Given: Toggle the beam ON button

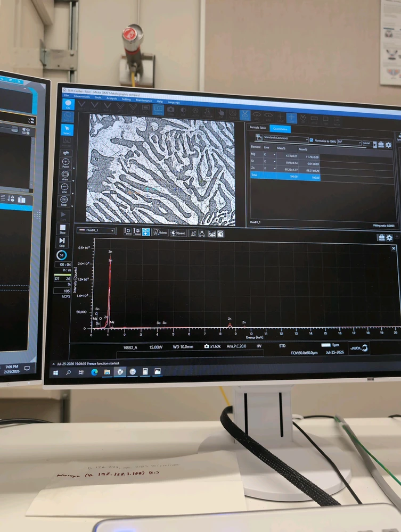Looking at the screenshot, I should point(68,104).
